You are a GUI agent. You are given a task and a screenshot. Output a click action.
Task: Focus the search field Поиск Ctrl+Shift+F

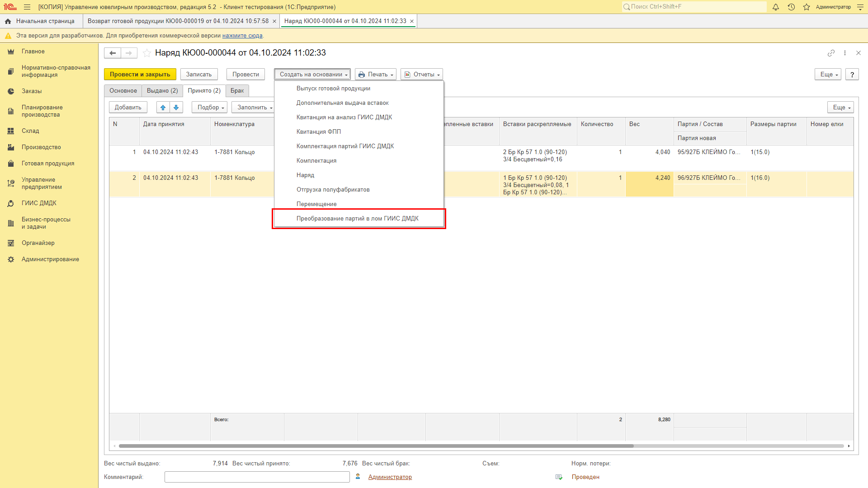tap(694, 7)
